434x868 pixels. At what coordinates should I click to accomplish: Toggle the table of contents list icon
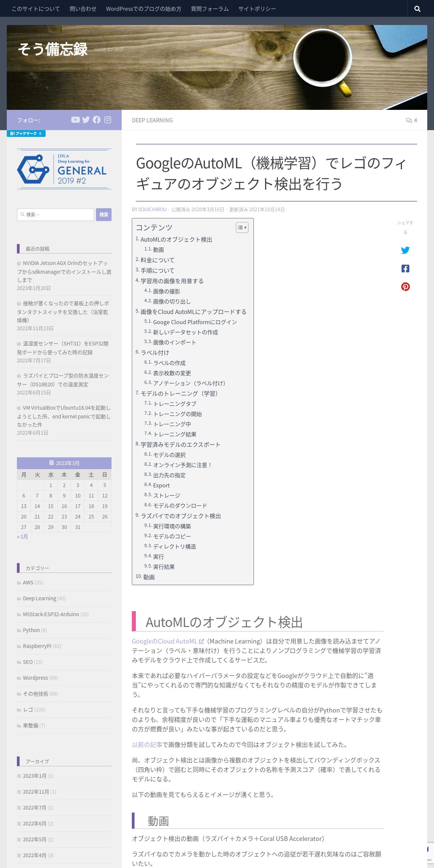coord(242,227)
